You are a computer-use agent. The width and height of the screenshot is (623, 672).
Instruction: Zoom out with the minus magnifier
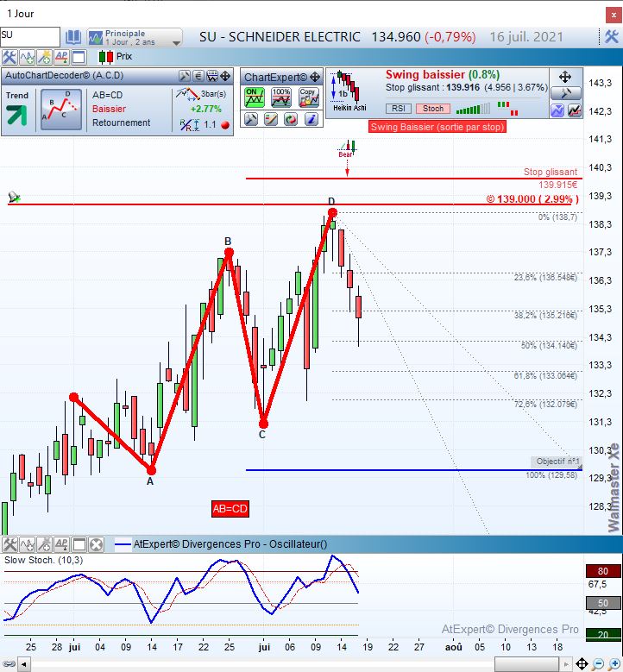point(599,664)
